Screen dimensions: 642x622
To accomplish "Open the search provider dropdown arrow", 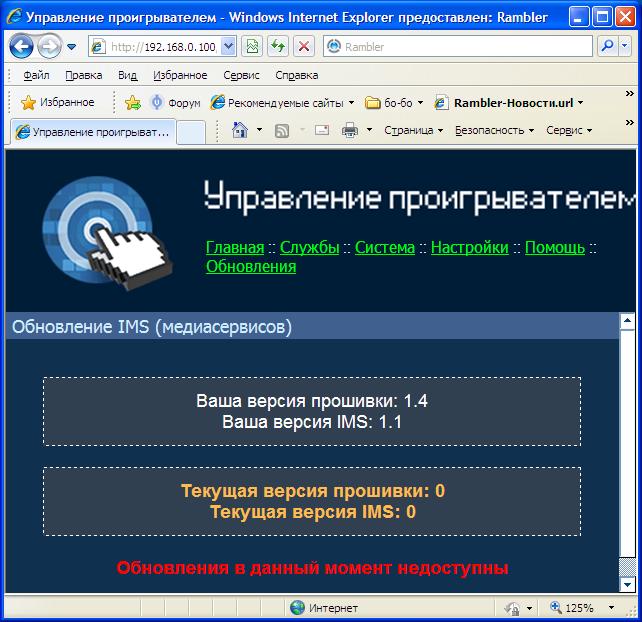I will [624, 47].
